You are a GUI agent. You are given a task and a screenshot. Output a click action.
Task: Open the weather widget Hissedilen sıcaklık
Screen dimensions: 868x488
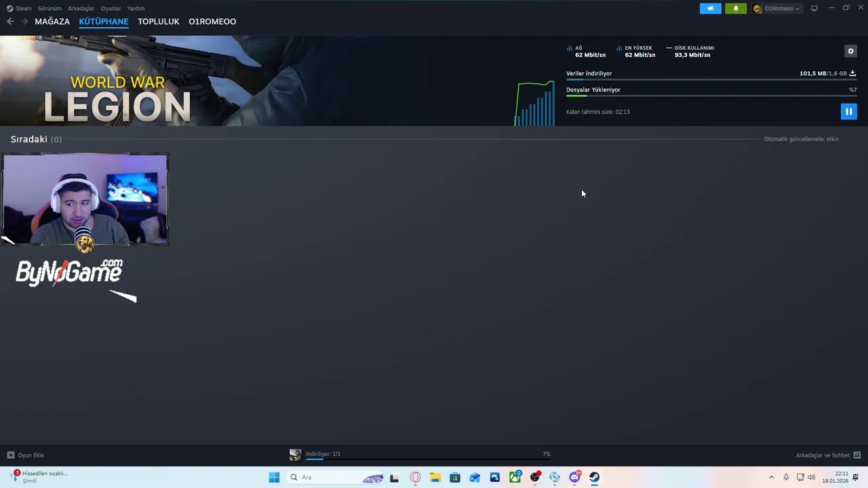[x=39, y=477]
